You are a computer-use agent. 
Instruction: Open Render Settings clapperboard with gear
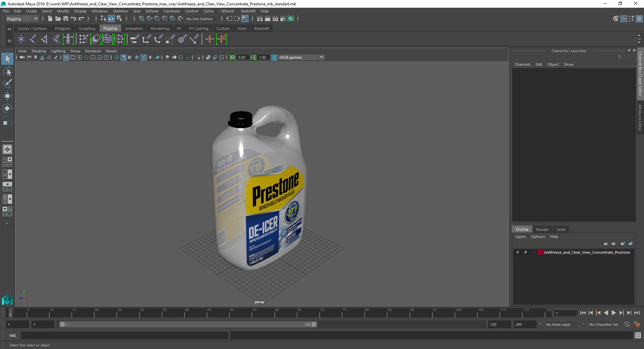click(283, 19)
